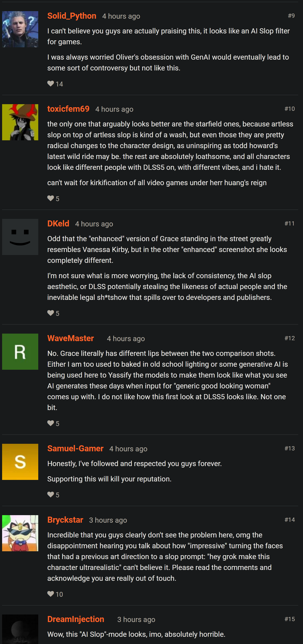Heart WaveMaster's comment
Screen dimensions: 303x644
click(x=51, y=423)
